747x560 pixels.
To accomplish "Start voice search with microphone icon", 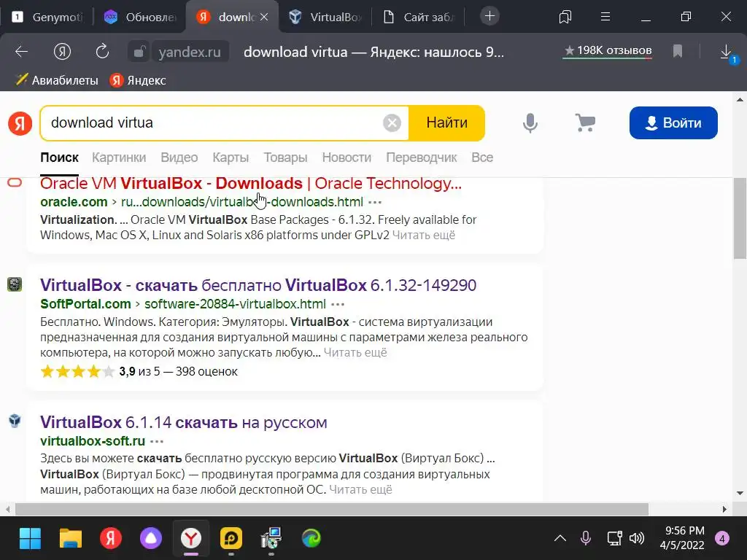I will pyautogui.click(x=530, y=122).
